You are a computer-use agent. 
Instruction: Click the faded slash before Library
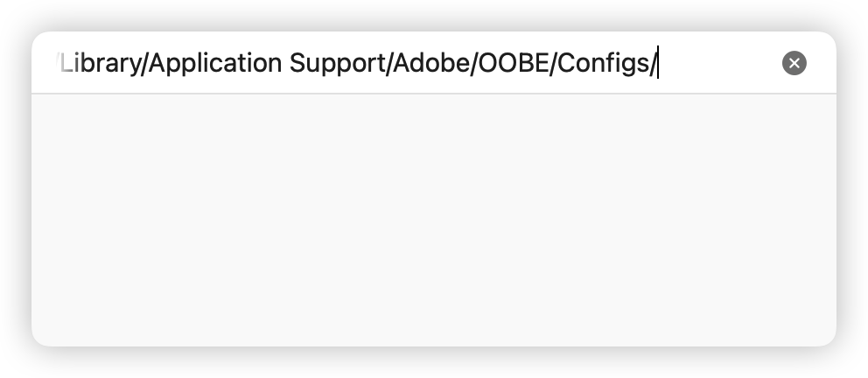58,63
